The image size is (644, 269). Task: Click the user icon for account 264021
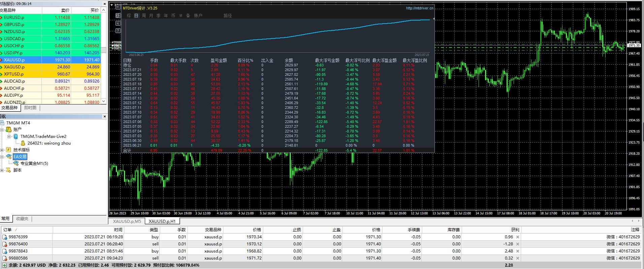point(23,143)
